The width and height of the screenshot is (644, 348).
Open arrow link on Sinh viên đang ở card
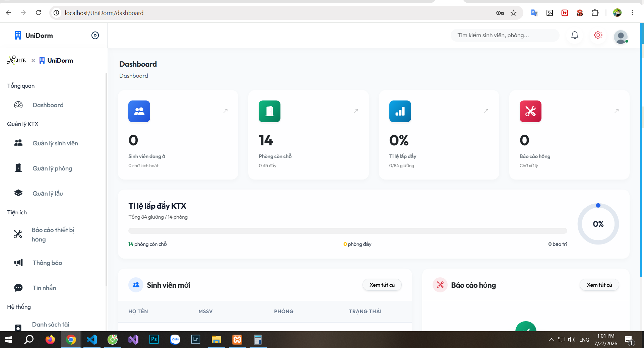226,111
